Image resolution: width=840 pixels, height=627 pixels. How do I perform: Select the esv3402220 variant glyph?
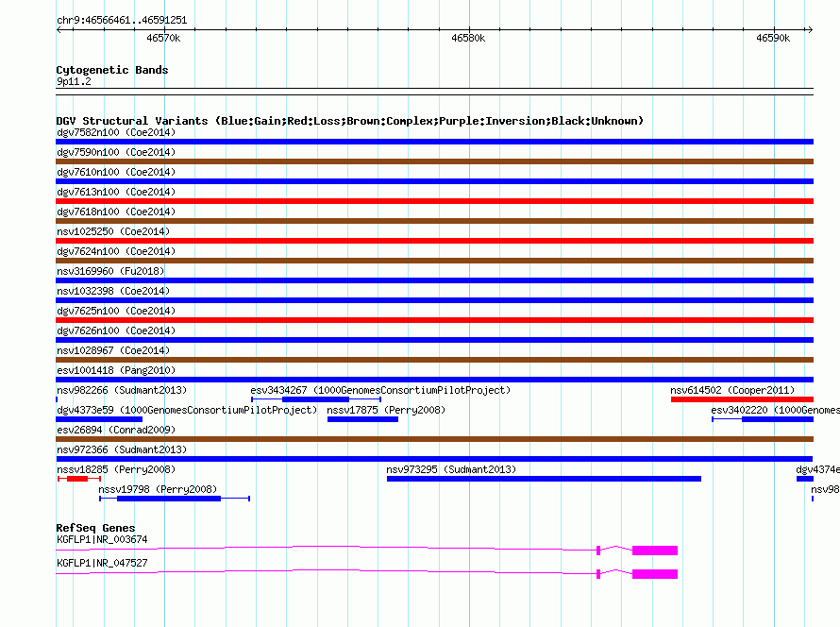click(x=763, y=419)
